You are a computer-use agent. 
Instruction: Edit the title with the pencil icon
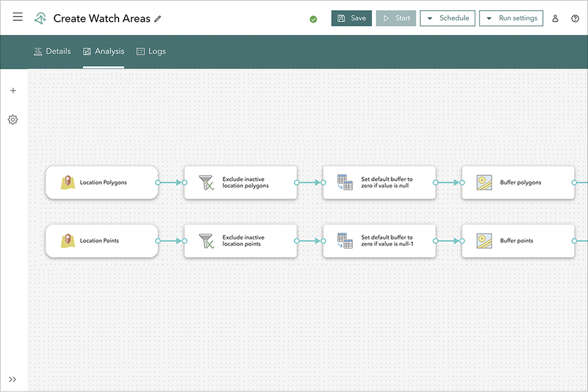(158, 19)
